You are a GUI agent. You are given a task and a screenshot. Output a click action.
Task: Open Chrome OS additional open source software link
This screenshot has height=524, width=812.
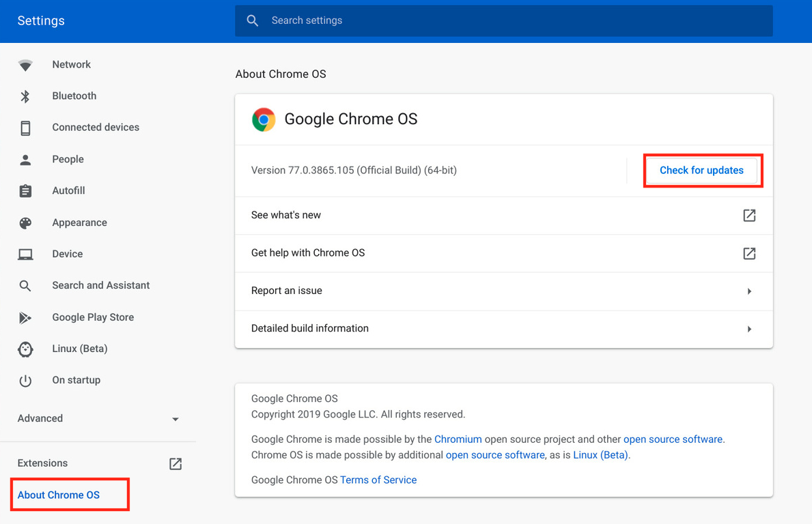coord(495,455)
